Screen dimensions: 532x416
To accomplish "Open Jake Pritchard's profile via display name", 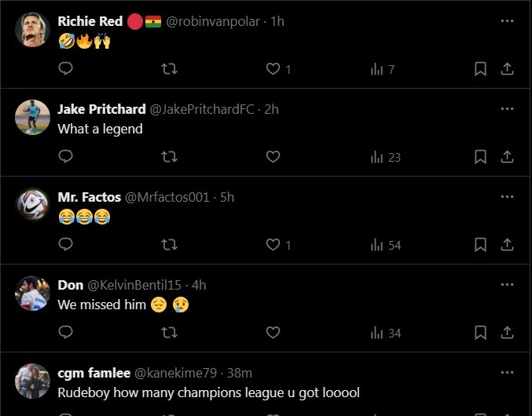I will coord(101,109).
